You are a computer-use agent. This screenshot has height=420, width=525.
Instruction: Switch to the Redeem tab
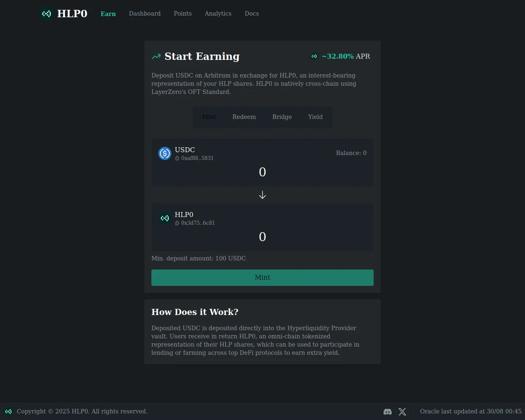(x=244, y=117)
